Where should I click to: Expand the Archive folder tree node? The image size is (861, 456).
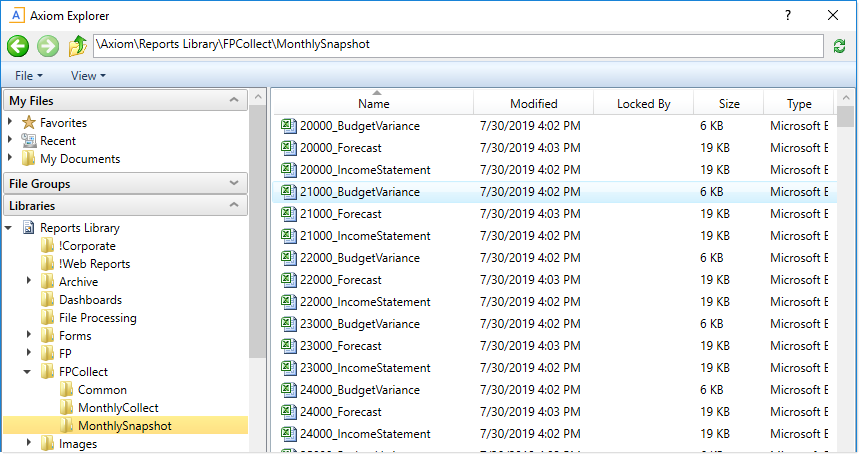(29, 282)
